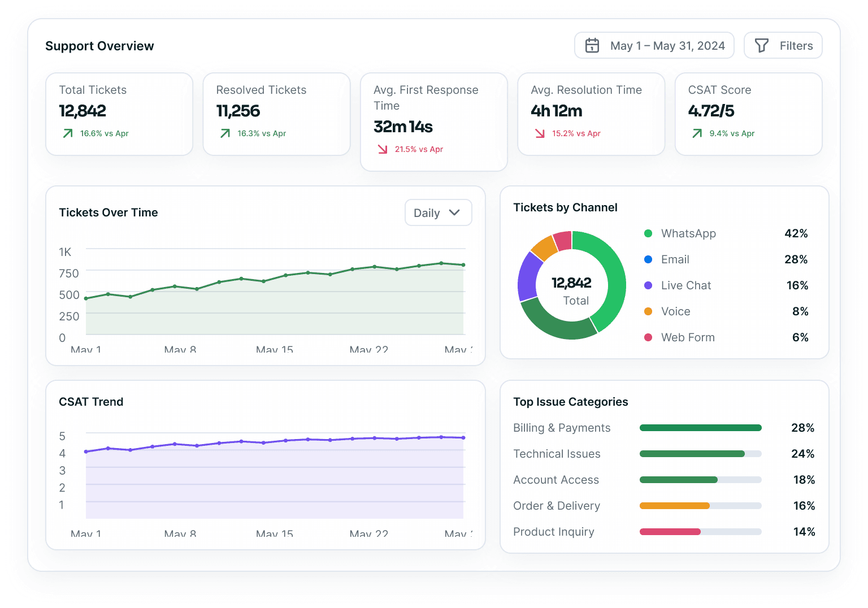This screenshot has height=608, width=868.
Task: Click the First Response Time down-trend arrow
Action: coord(383,149)
